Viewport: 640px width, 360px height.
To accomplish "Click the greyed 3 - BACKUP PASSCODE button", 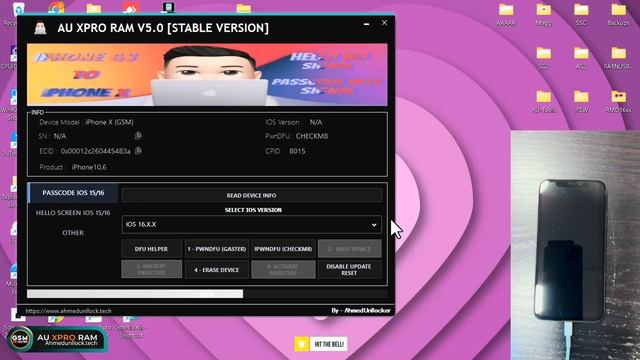I will (x=151, y=270).
